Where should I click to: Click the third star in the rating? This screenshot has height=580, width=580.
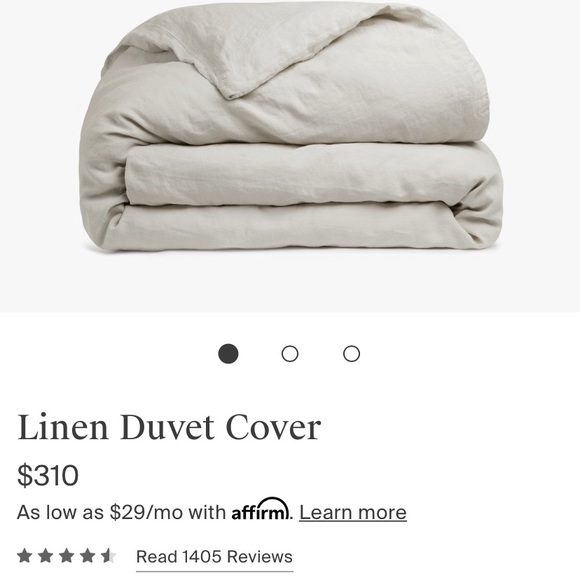click(67, 556)
